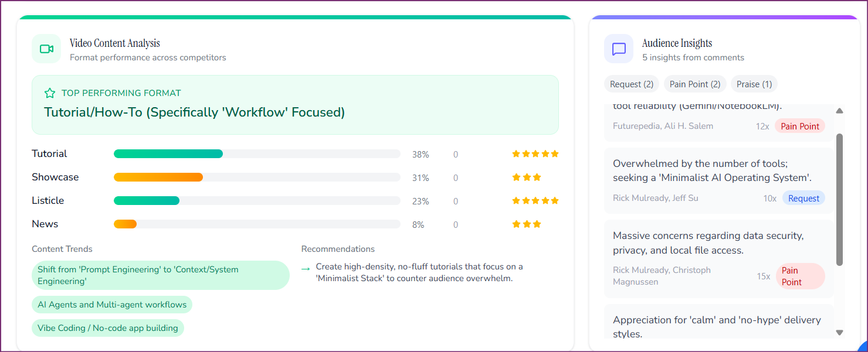Select the AI Agents and Multi-agent workflows trend
The height and width of the screenshot is (352, 868).
coord(111,305)
